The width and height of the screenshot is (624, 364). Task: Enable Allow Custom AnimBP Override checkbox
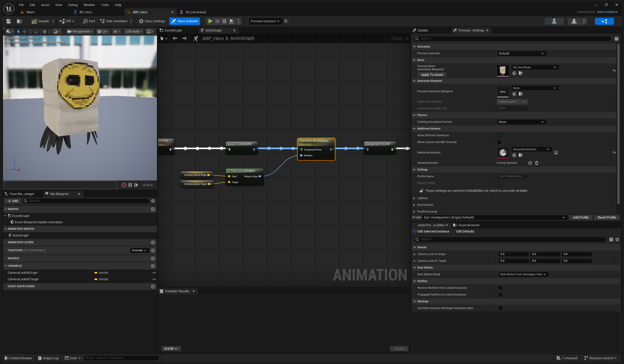(x=499, y=142)
